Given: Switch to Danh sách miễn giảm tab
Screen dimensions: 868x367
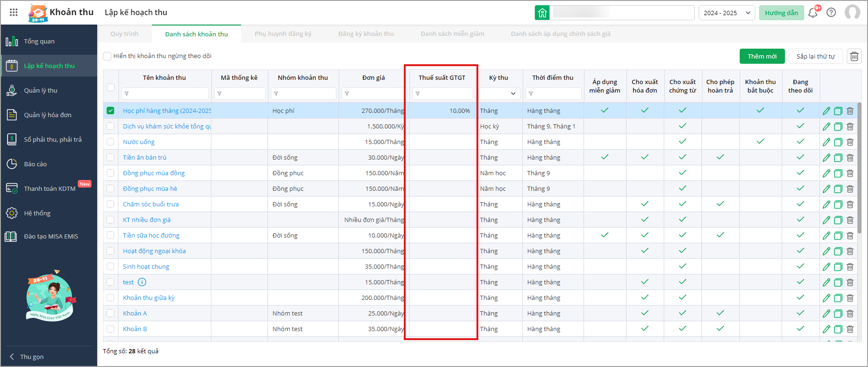Looking at the screenshot, I should pos(452,34).
